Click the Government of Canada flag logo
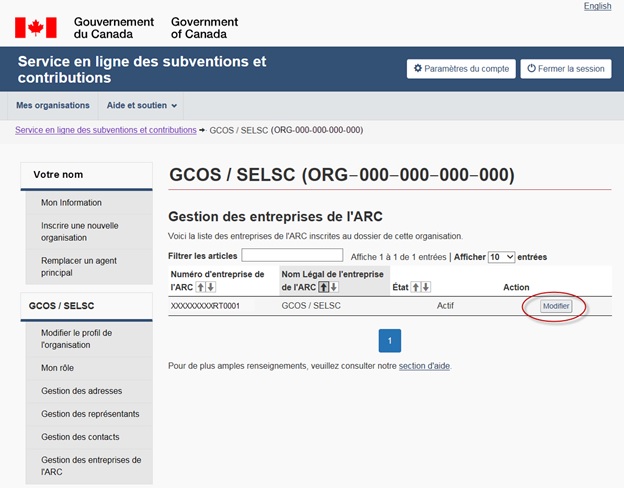624x488 pixels. pos(36,28)
